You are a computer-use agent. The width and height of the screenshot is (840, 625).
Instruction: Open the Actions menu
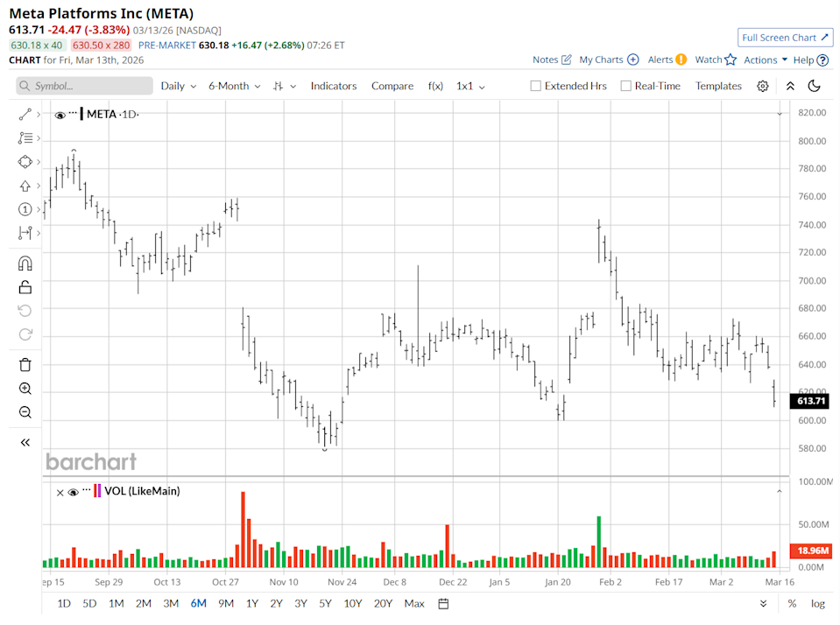(x=766, y=60)
